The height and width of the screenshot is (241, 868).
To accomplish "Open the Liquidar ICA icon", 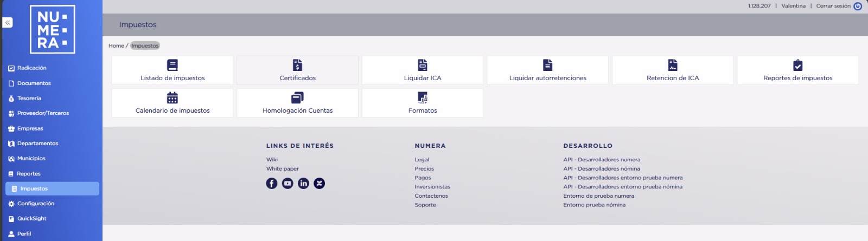I will pos(423,66).
